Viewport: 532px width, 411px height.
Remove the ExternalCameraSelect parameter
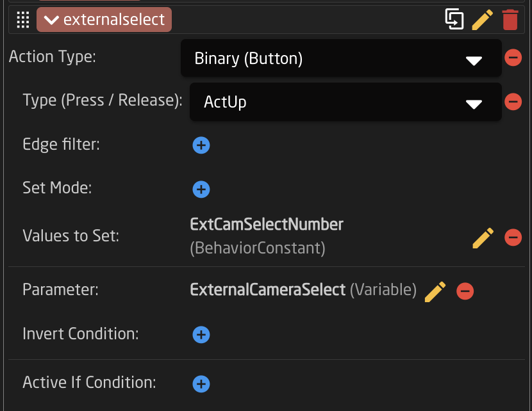465,291
